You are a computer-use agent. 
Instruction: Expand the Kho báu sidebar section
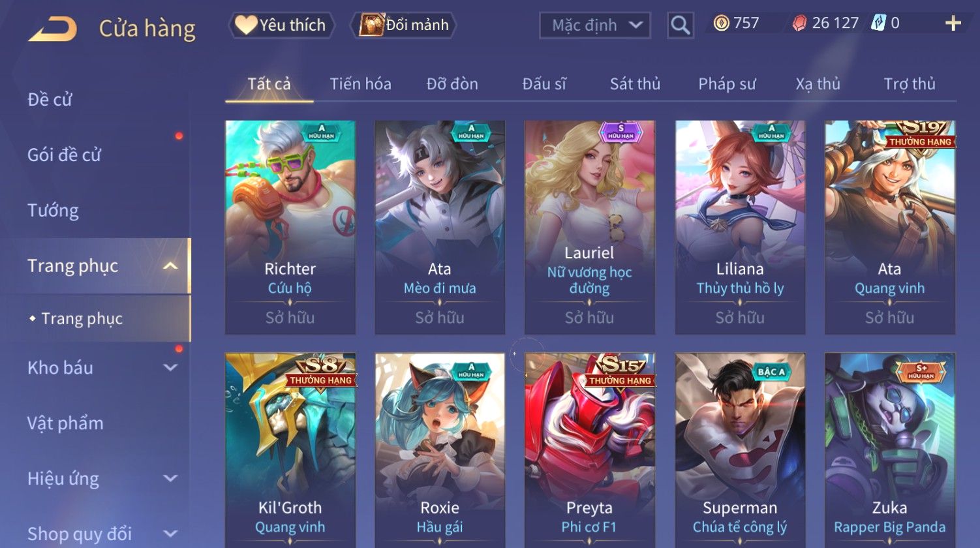click(170, 368)
